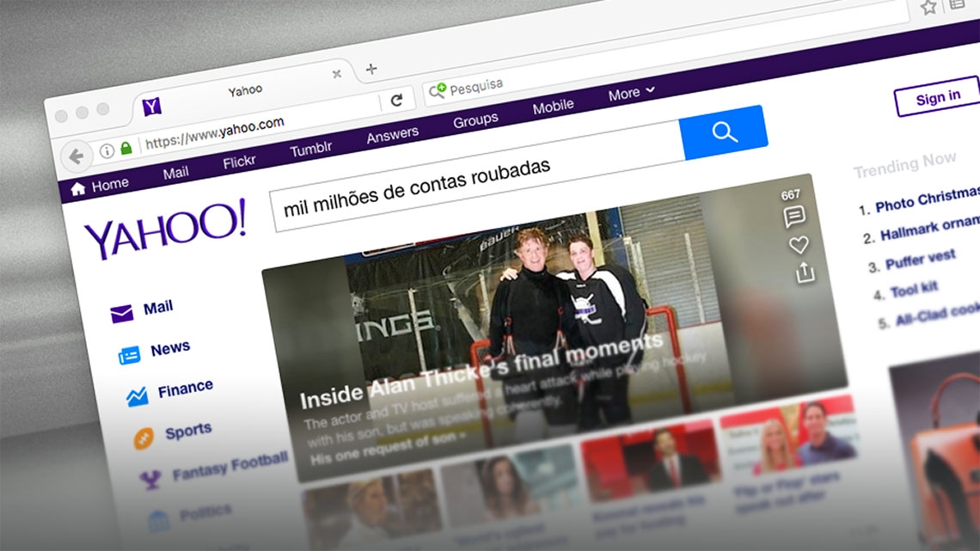Click the Fantasy Football trophy icon
Image resolution: width=980 pixels, height=551 pixels.
(x=150, y=480)
